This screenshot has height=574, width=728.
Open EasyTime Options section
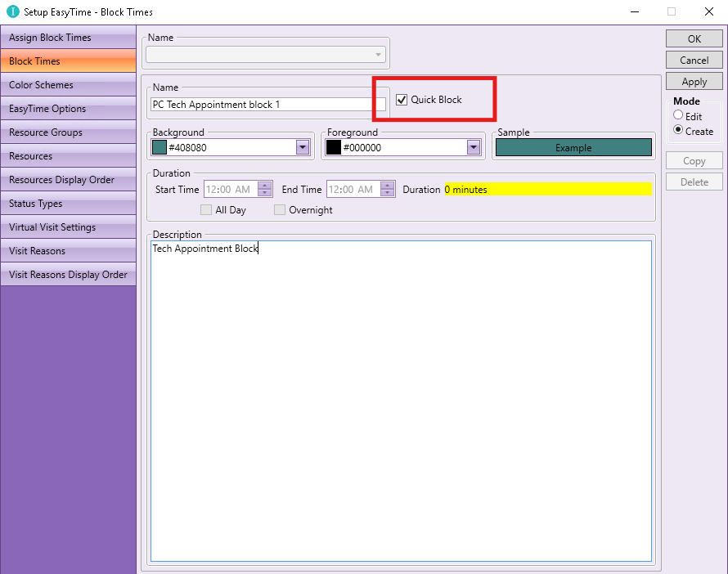click(x=68, y=109)
